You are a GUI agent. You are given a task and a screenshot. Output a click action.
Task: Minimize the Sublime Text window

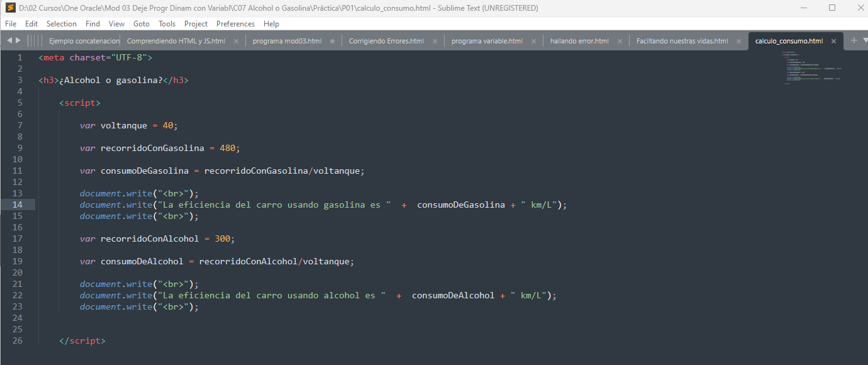(x=803, y=8)
